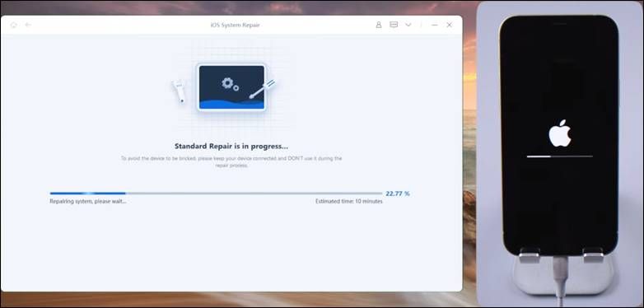
Task: Click 'Repairing system, please wait...' status text
Action: tap(88, 201)
